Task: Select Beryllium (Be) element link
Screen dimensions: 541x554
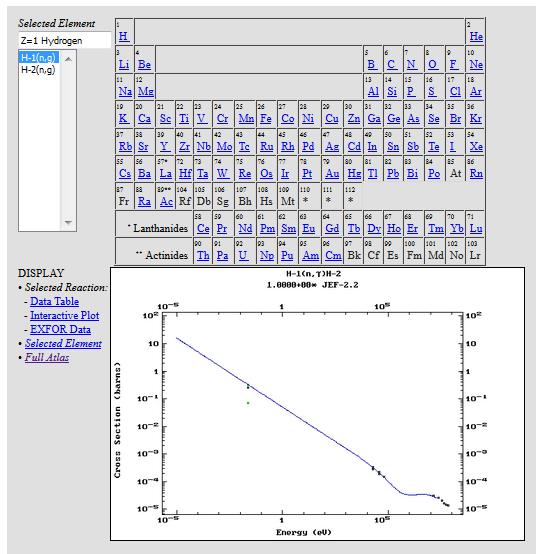Action: [145, 64]
